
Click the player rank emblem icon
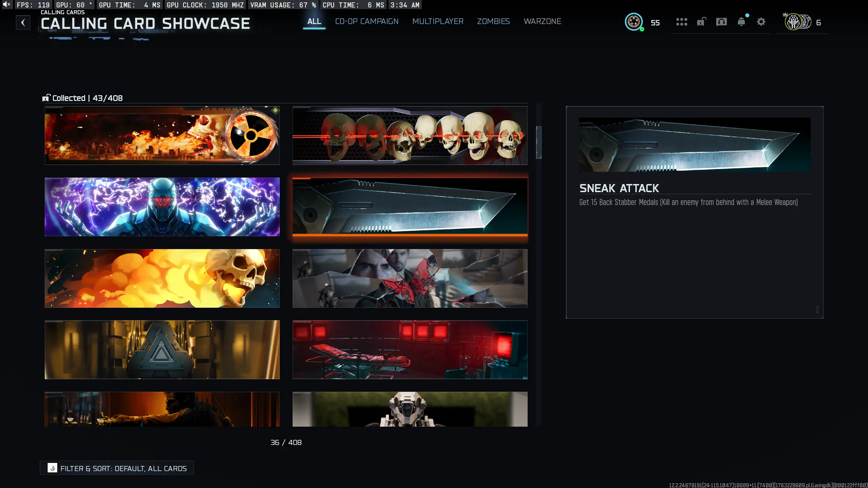point(634,22)
